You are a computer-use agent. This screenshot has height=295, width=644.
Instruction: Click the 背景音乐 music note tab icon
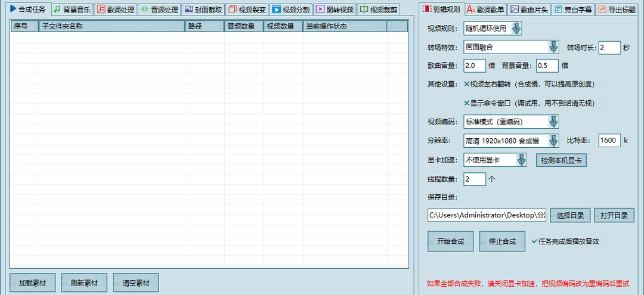(57, 10)
